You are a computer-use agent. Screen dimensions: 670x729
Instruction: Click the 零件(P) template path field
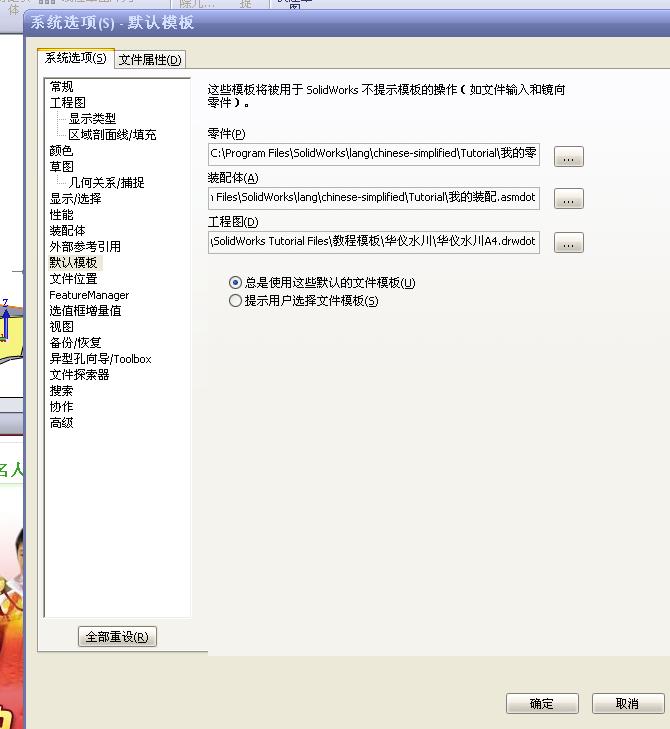pos(374,154)
